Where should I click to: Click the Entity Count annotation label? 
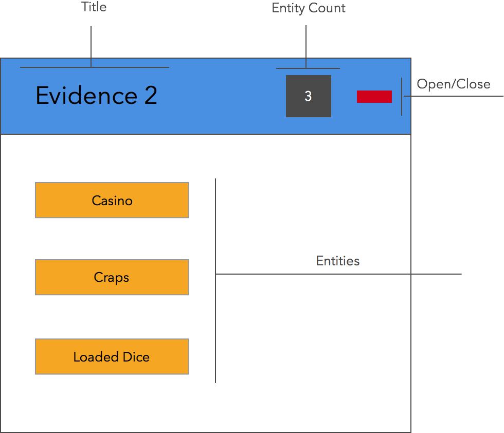coord(308,8)
